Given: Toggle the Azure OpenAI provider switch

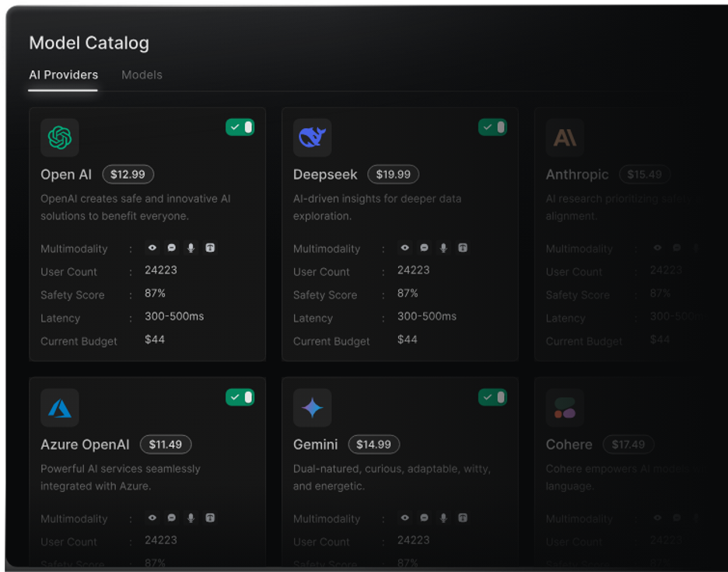Looking at the screenshot, I should point(240,397).
